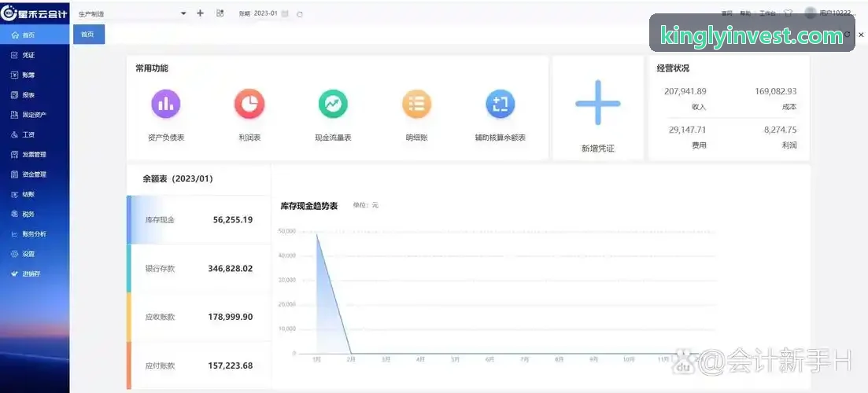Viewport: 868px width, 393px height.
Task: Select the 首页 tab above content
Action: pos(89,35)
